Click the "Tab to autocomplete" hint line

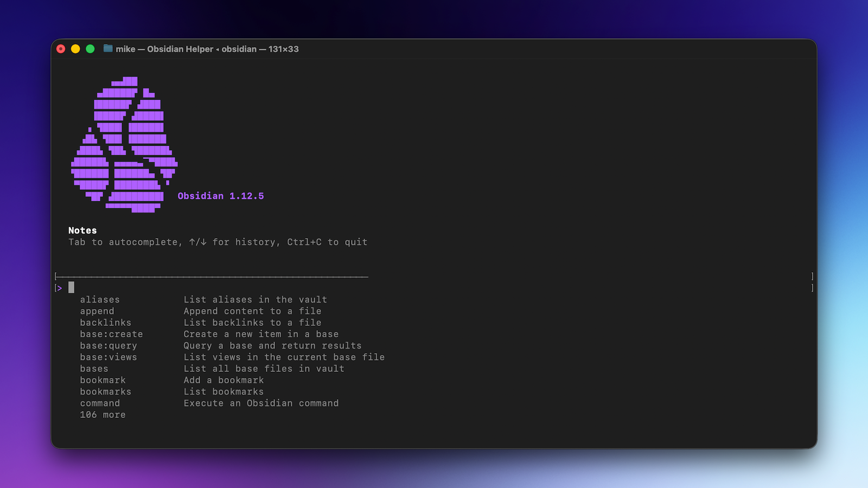click(218, 242)
